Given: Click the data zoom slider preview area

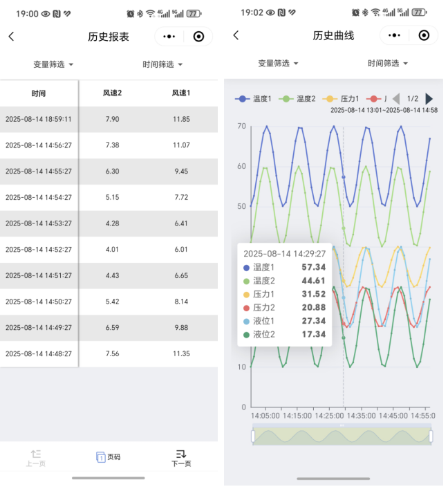Looking at the screenshot, I should [342, 436].
